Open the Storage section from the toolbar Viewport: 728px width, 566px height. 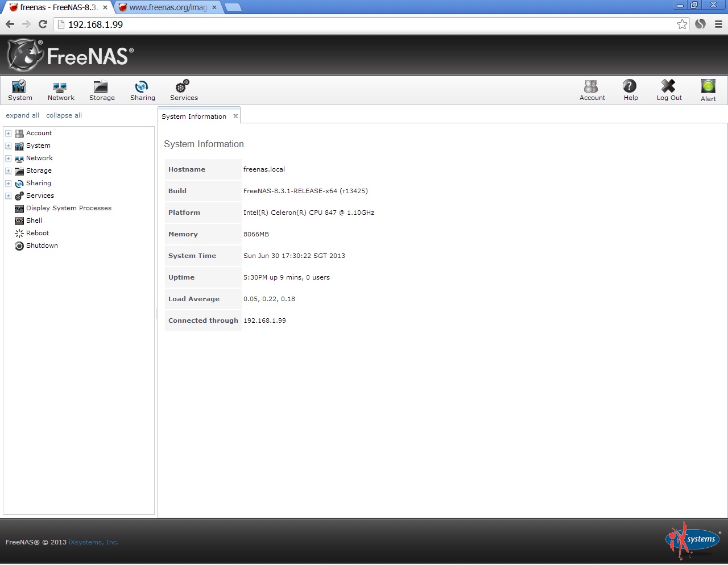tap(101, 90)
